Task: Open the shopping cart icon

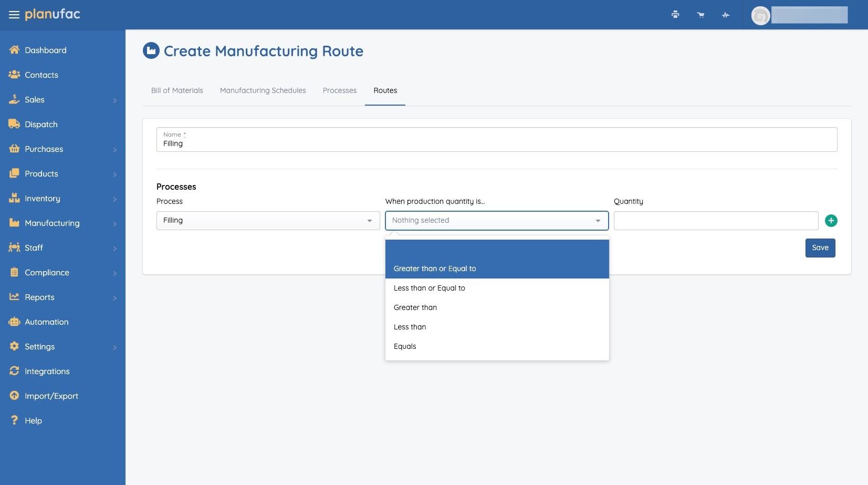Action: (x=700, y=15)
